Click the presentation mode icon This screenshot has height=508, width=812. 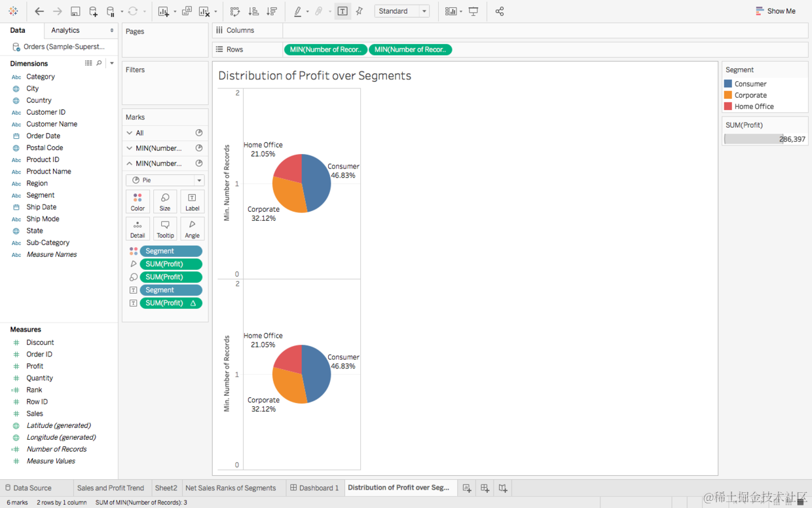pos(473,11)
